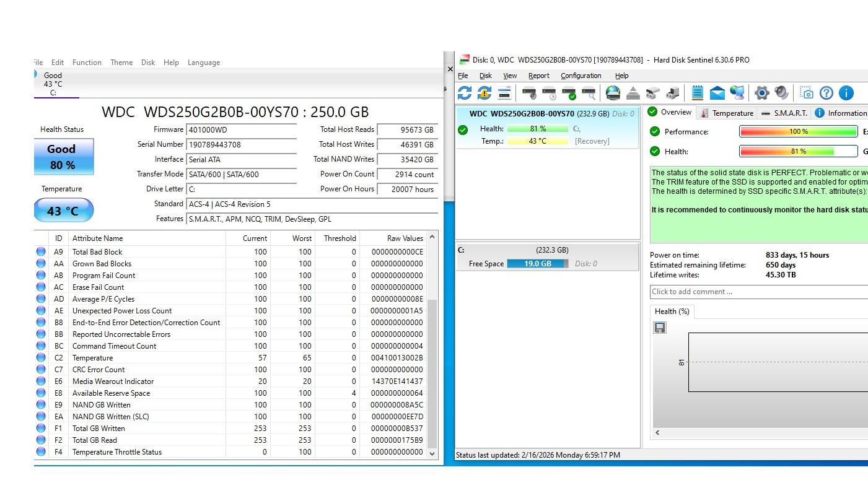Click the 43 °C temperature button
This screenshot has height=488, width=868.
click(x=63, y=211)
